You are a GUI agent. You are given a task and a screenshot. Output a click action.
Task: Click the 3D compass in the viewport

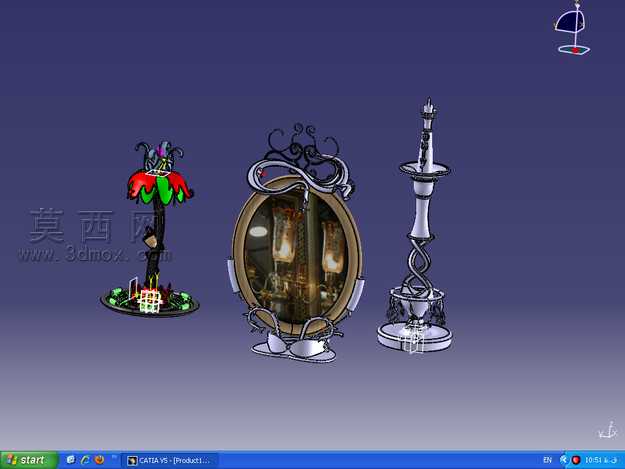coord(572,29)
